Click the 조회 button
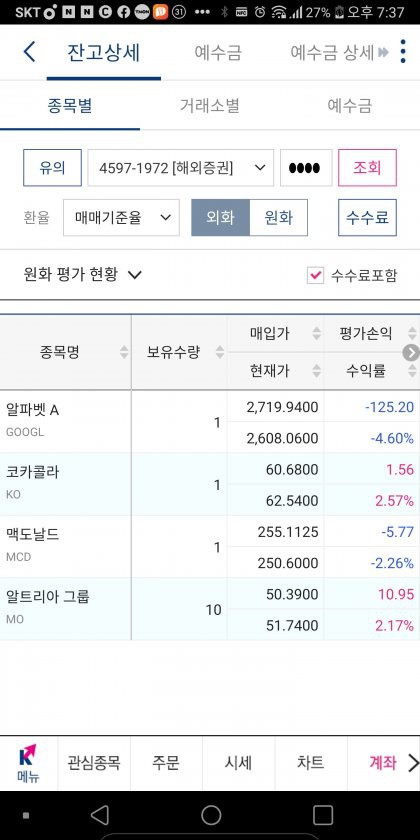 (x=367, y=168)
